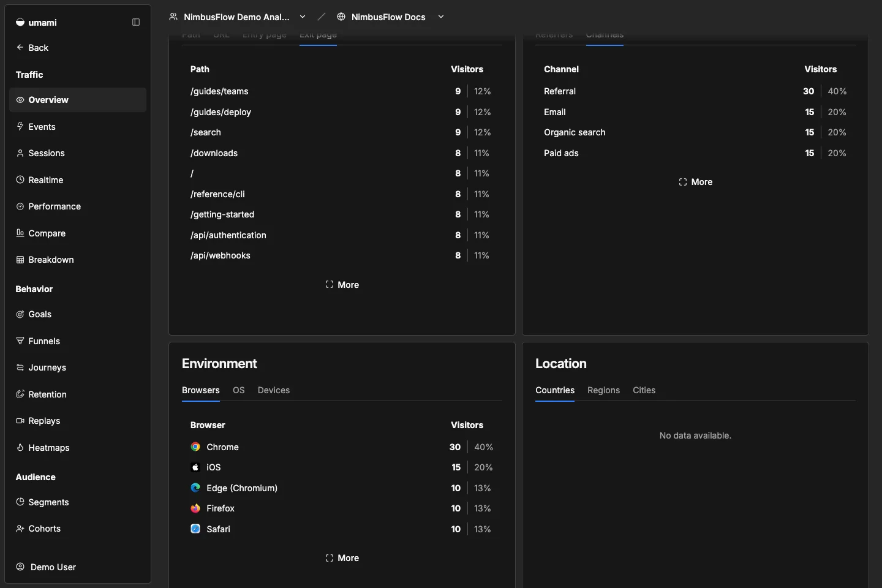Open Realtime clock icon
882x588 pixels.
tap(20, 179)
